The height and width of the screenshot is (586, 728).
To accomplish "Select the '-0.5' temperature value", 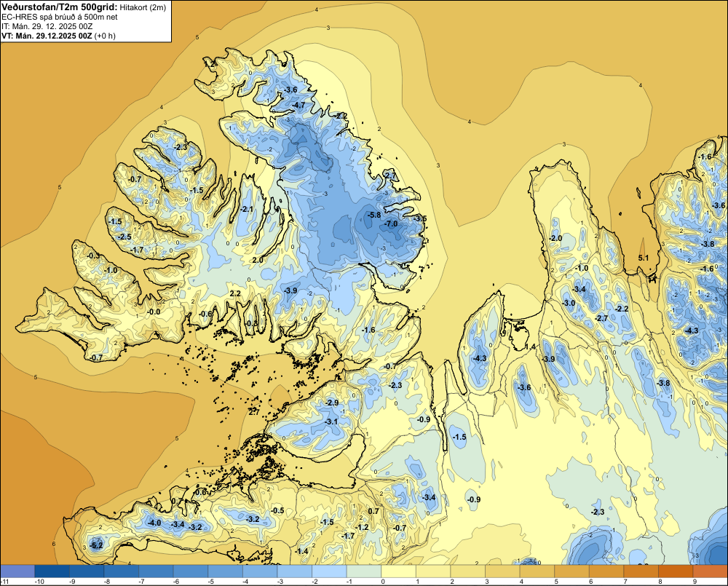I will coord(277,510).
